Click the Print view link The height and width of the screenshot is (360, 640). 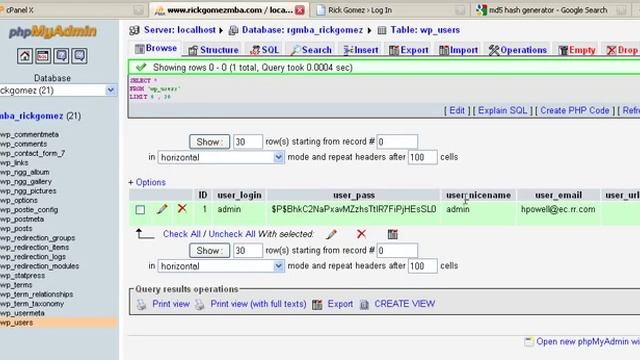(x=171, y=304)
